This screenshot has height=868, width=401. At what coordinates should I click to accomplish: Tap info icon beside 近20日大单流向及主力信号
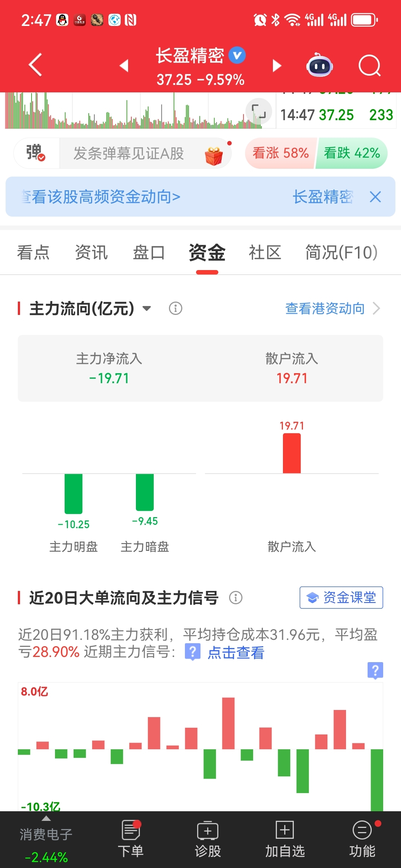[235, 598]
